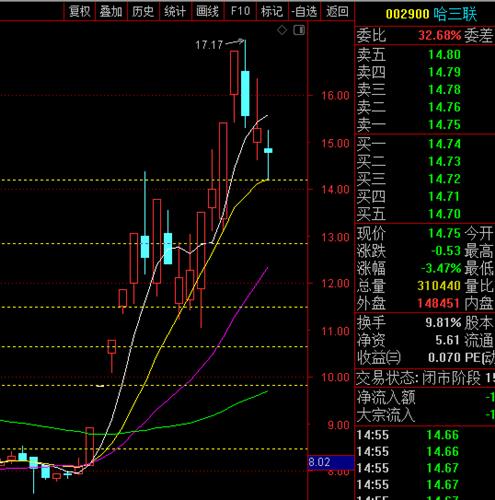Click the 委比 value 32.68%
Image resolution: width=495 pixels, height=500 pixels.
[440, 35]
